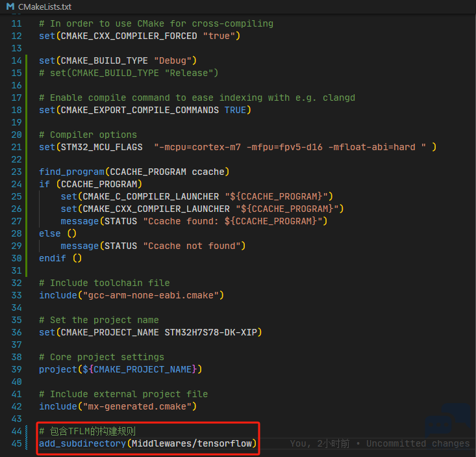The width and height of the screenshot is (476, 457).
Task: Click the commented-out Release build type line
Action: (129, 73)
